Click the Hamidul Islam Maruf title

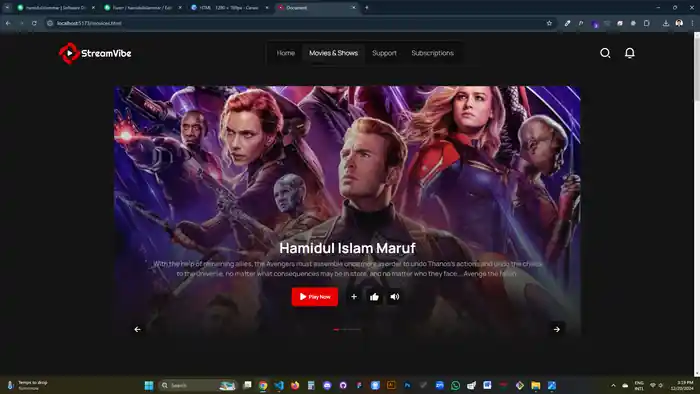(347, 248)
